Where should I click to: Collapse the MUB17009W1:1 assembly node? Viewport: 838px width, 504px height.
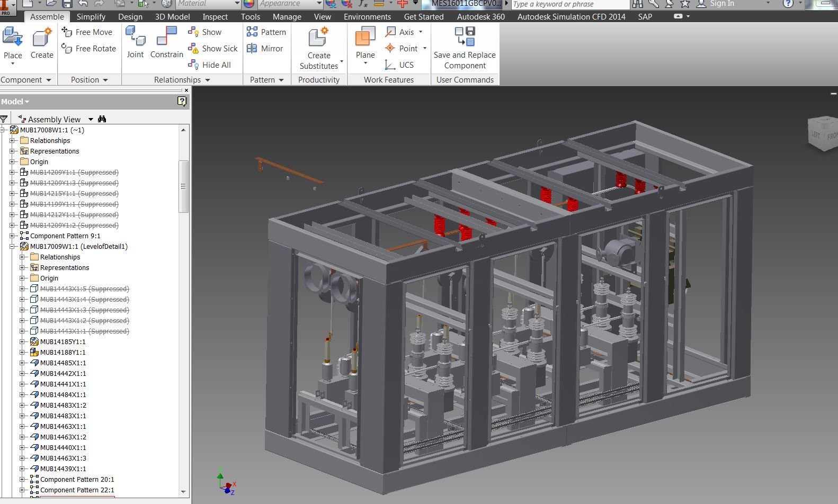click(12, 247)
